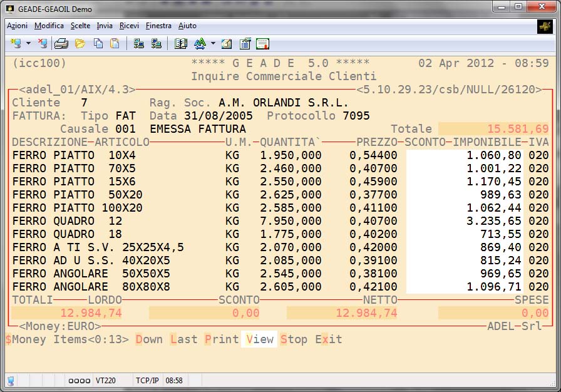
Task: Open the Azioni menu
Action: (x=17, y=26)
